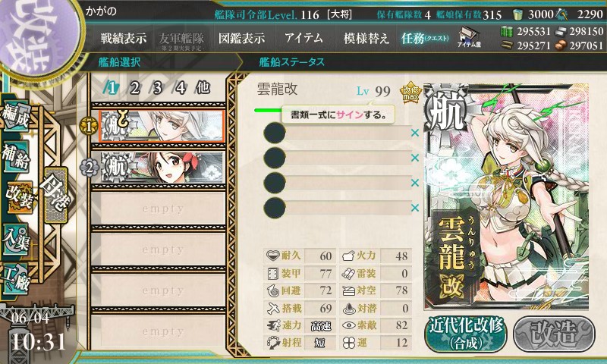Screen dimensions: 607x364
Task: Click the greyed 改造 remodel button
Action: (554, 334)
